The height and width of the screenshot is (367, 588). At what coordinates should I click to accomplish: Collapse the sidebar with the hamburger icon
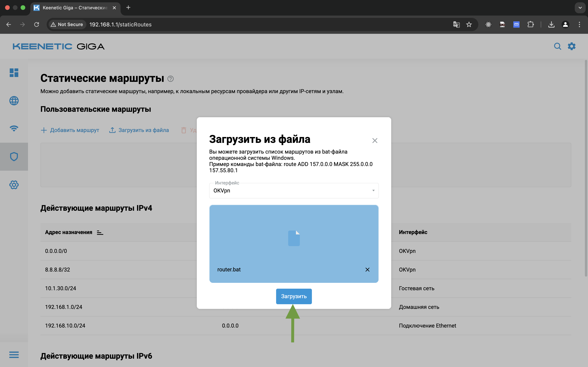[x=14, y=355]
